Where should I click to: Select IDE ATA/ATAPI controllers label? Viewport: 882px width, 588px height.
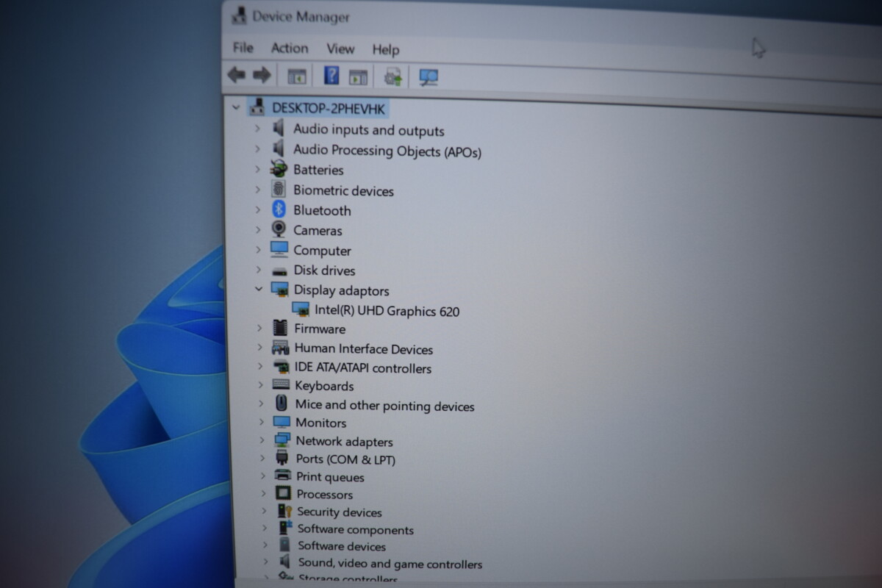click(x=363, y=367)
